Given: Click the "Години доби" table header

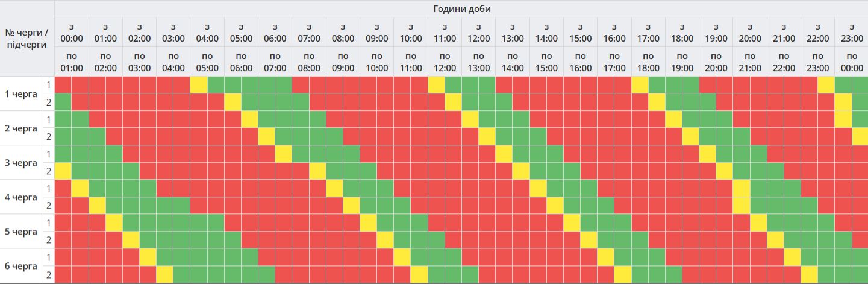Looking at the screenshot, I should pos(461,9).
